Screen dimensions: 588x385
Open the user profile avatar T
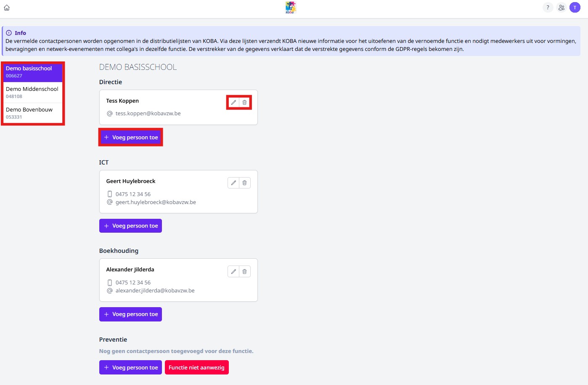tap(575, 8)
